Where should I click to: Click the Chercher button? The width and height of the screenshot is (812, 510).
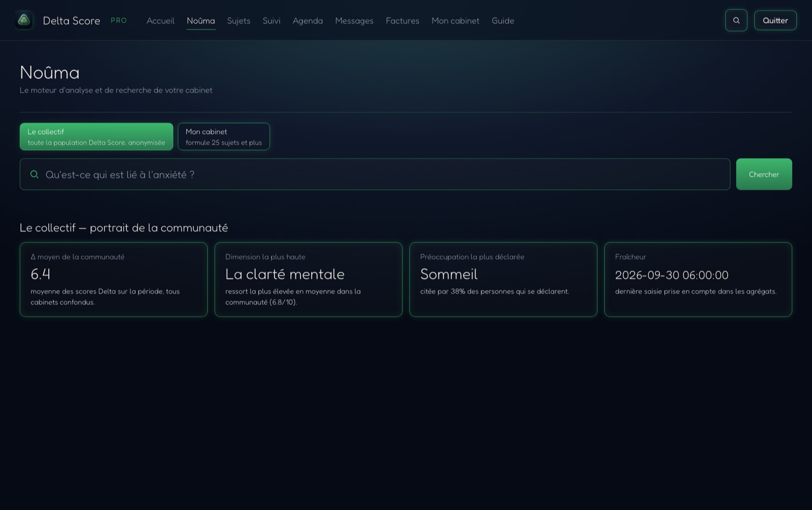(x=764, y=174)
